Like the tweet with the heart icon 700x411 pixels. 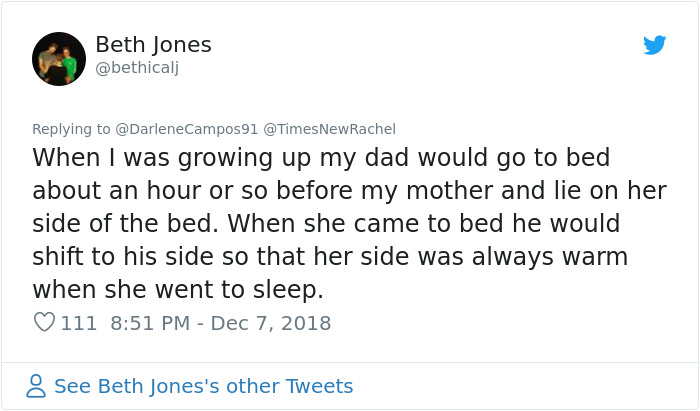(x=44, y=323)
